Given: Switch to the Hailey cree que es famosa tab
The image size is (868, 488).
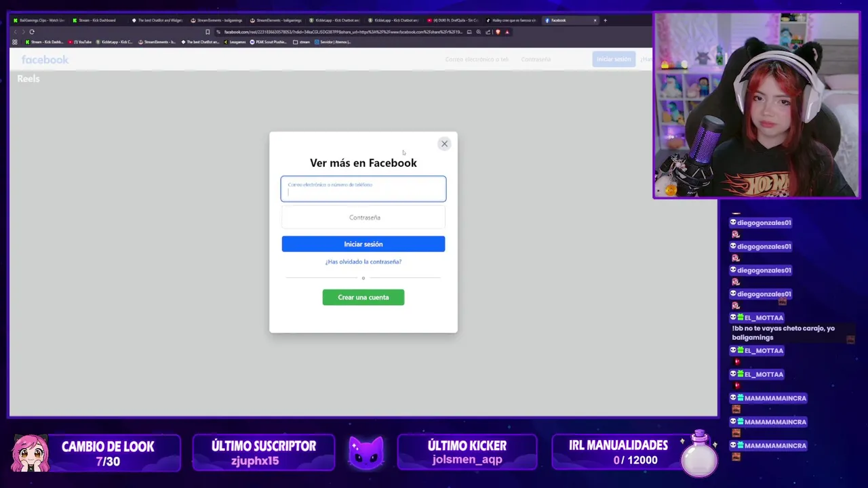Looking at the screenshot, I should (x=511, y=20).
